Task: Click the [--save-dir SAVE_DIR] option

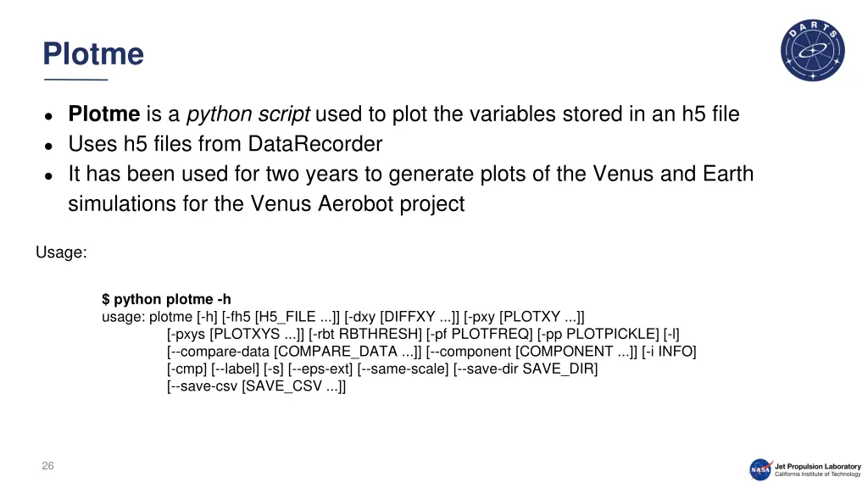Action: [x=526, y=369]
